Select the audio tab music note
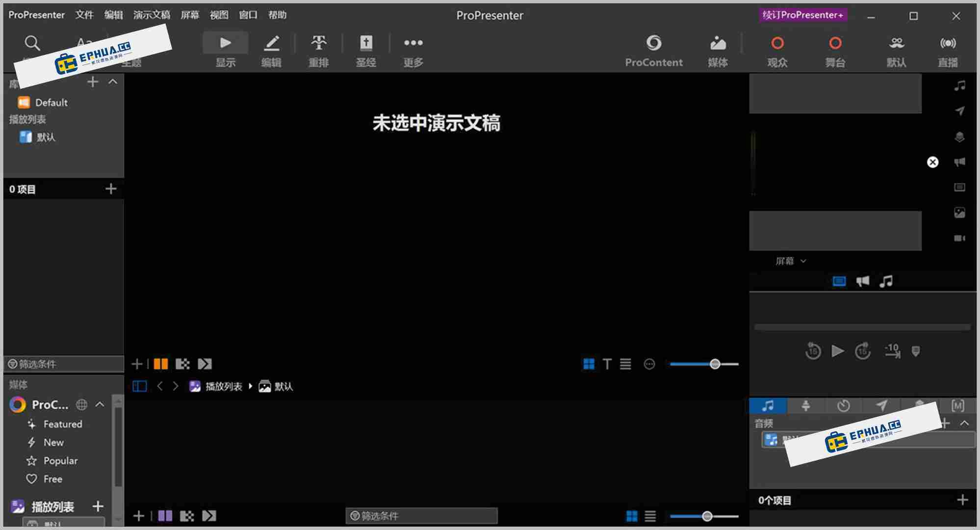The image size is (980, 530). click(x=768, y=406)
